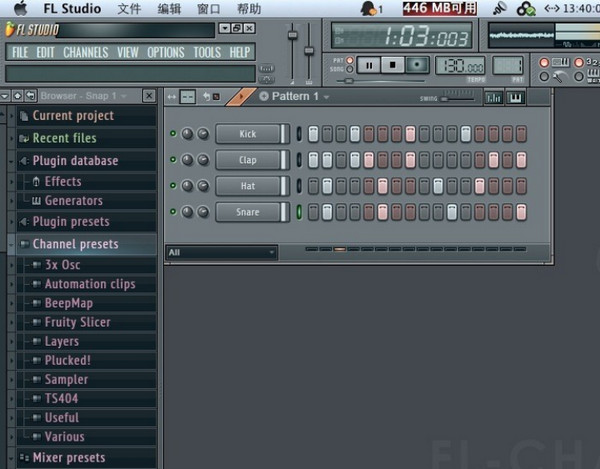Toggle first step of Hat channel
Screen dimensions: 600x469
313,186
